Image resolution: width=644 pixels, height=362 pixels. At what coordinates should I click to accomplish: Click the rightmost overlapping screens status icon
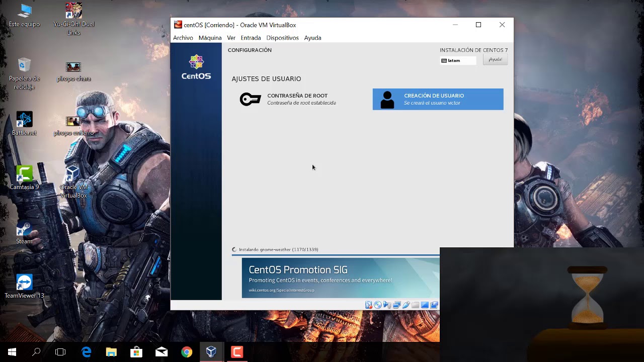(434, 305)
